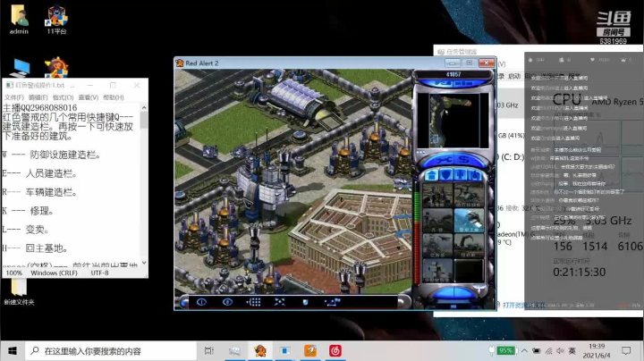This screenshot has width=644, height=361.
Task: Click the Red Alert 2 taskbar icon
Action: (260, 351)
